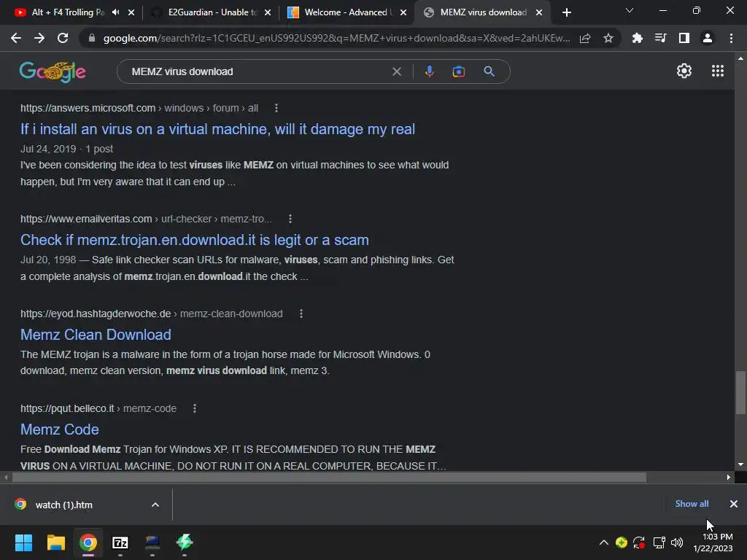Open options for pqut.belleco.it result
This screenshot has width=747, height=560.
click(x=194, y=408)
